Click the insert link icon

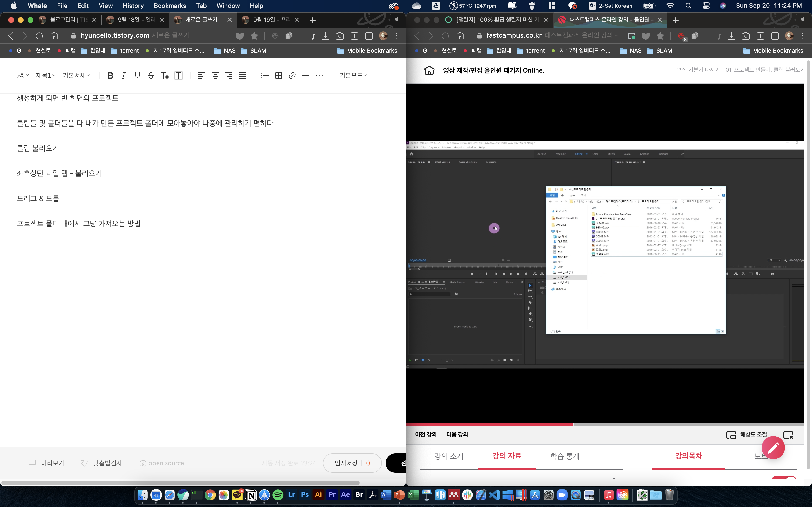[x=292, y=75]
